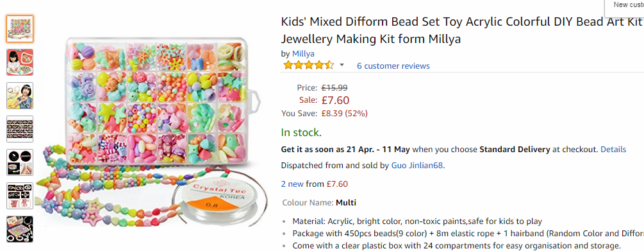This screenshot has width=644, height=251.
Task: Select the fifth thumbnail with black background
Action: (20, 162)
